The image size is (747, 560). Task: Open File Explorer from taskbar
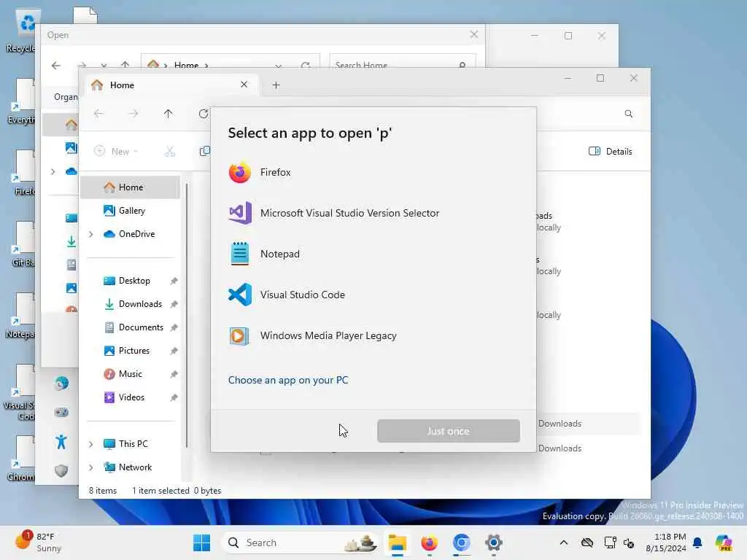398,542
